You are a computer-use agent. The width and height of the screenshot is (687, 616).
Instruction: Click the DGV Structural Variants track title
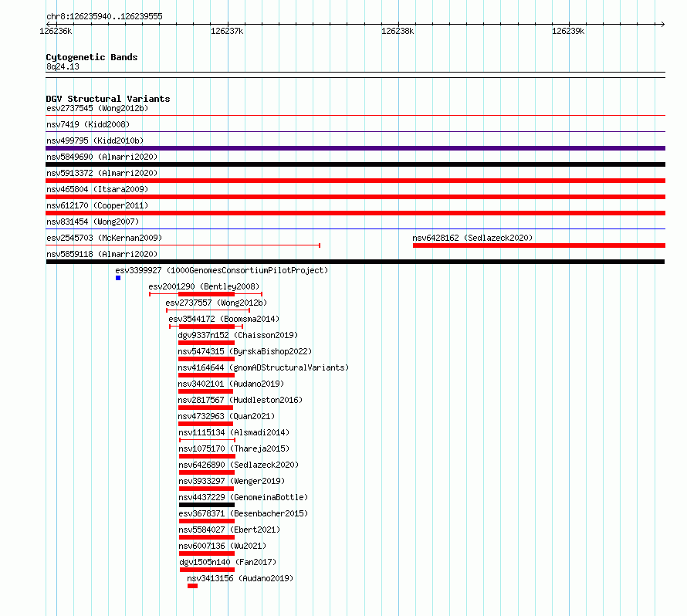point(108,99)
